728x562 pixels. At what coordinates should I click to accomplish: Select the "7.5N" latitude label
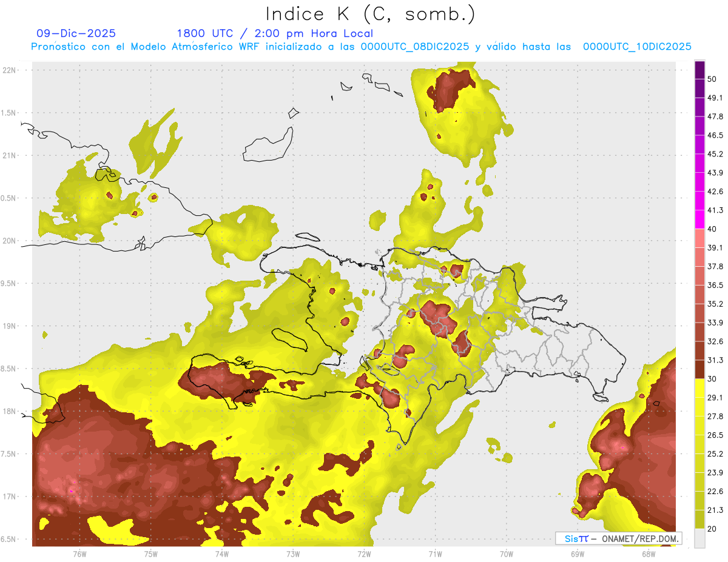coord(9,454)
